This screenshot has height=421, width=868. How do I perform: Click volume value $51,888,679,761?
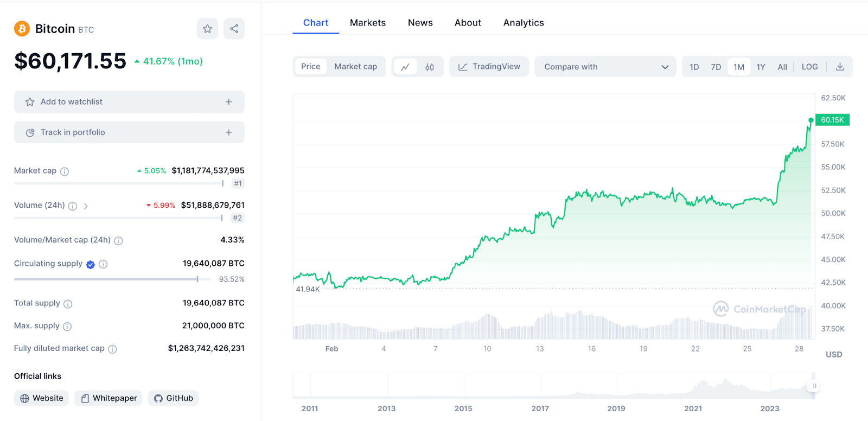[213, 205]
